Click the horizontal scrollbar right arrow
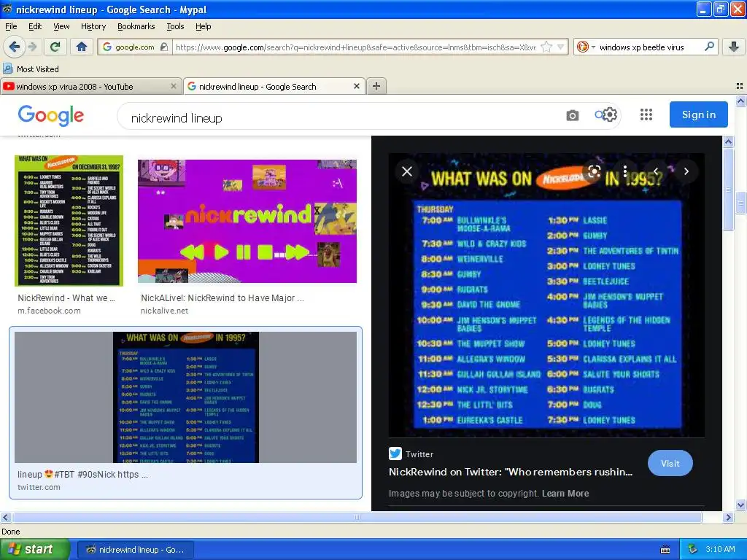747x560 pixels. tap(728, 517)
